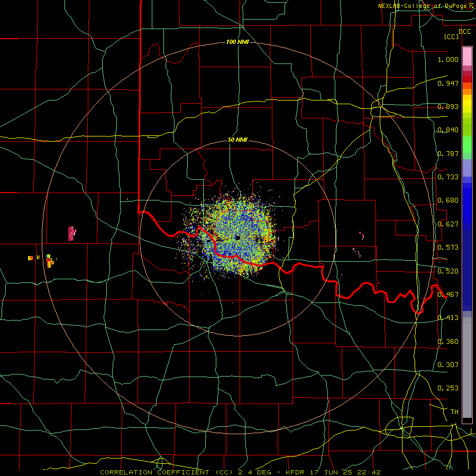The width and height of the screenshot is (476, 476).
Task: Click the [CC] legend unit label
Action: 452,36
